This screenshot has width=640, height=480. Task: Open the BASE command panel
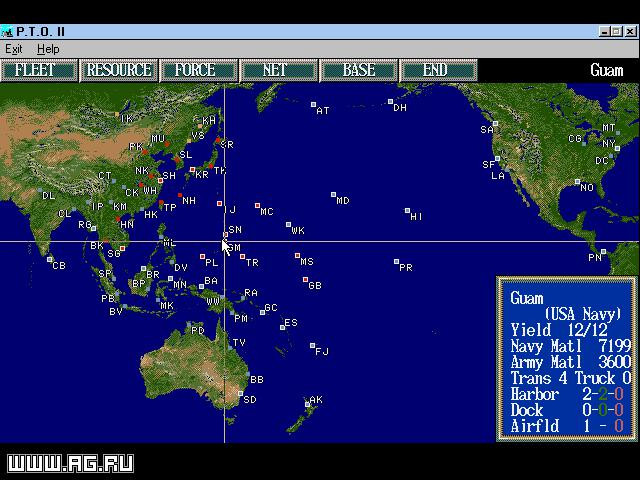[359, 70]
